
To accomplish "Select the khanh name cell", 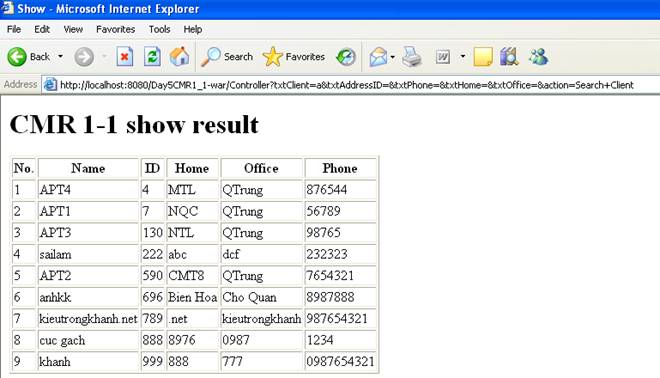I will pyautogui.click(x=88, y=362).
